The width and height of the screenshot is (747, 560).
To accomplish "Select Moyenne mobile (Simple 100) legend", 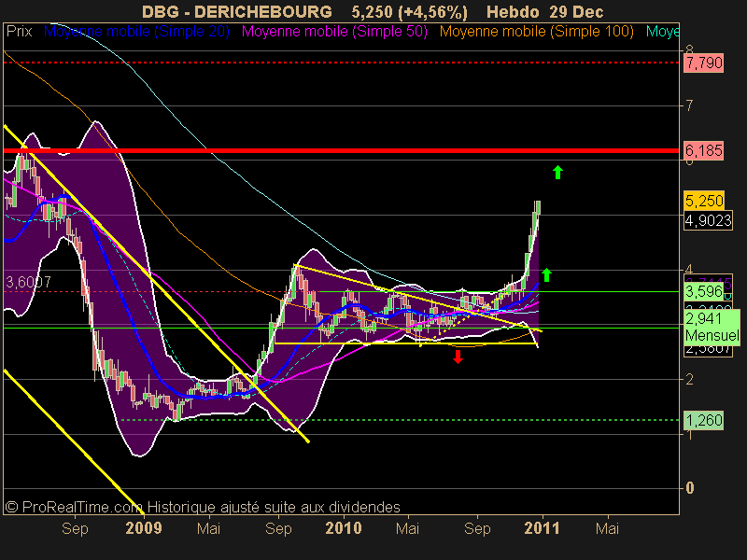I will [536, 32].
